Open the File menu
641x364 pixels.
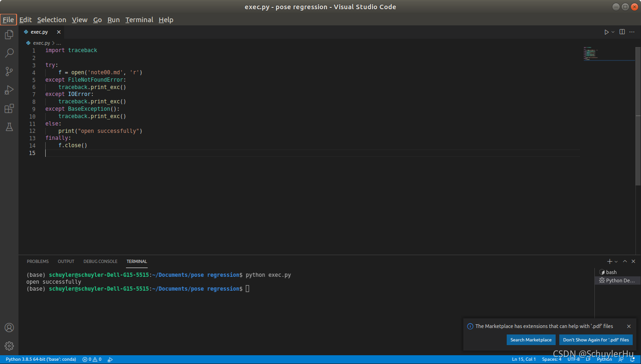pyautogui.click(x=8, y=20)
